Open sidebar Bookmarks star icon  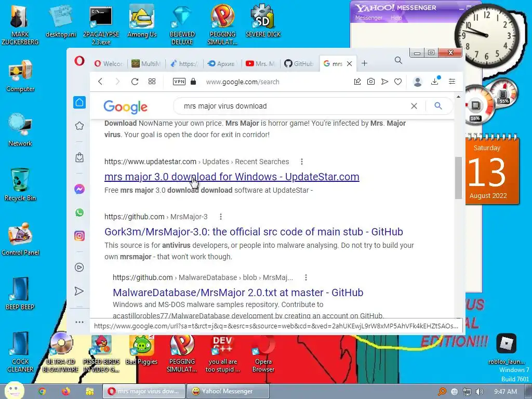(x=79, y=126)
